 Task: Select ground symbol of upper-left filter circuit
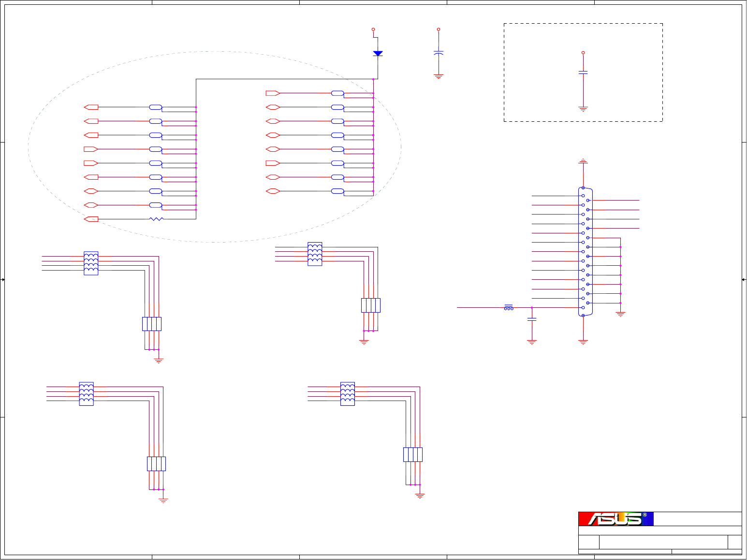tap(159, 360)
